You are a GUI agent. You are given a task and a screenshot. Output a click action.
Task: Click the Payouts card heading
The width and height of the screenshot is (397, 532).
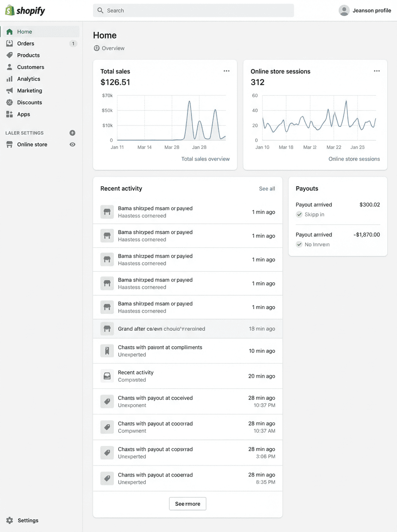(x=307, y=189)
